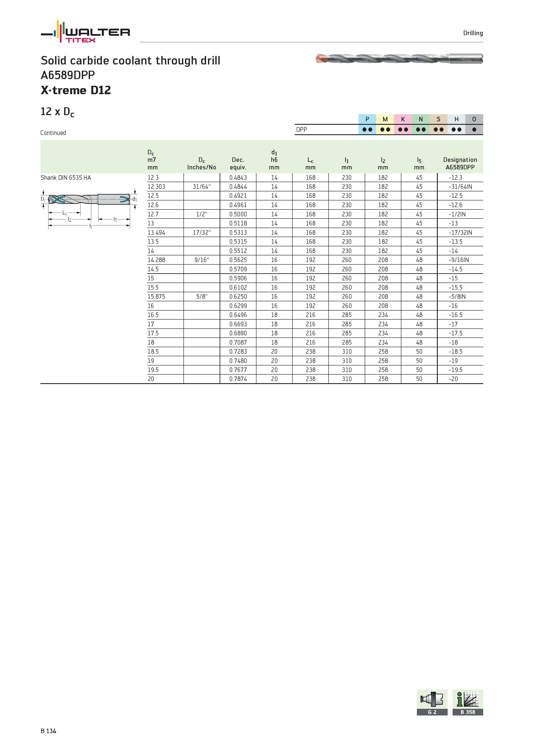
Task: Click the '12.3' diameter cell in first row
Action: (153, 178)
